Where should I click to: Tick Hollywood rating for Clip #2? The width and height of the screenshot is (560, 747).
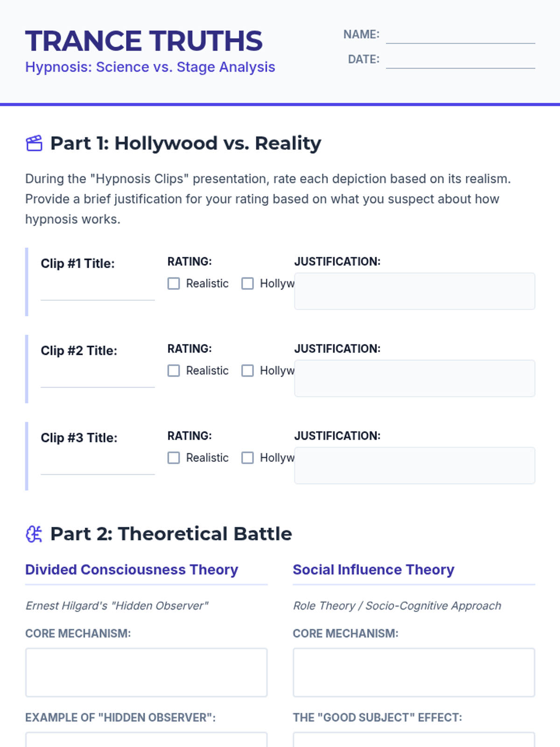click(x=247, y=371)
